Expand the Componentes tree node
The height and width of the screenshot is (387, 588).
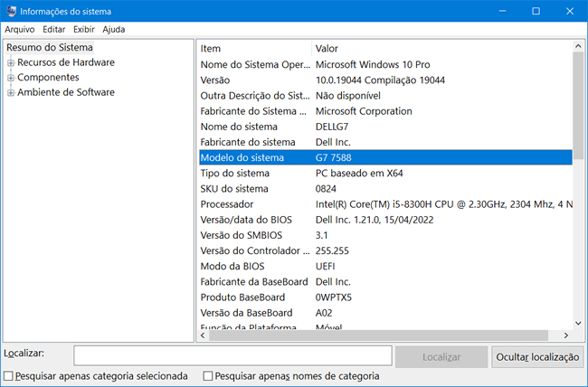tap(10, 78)
